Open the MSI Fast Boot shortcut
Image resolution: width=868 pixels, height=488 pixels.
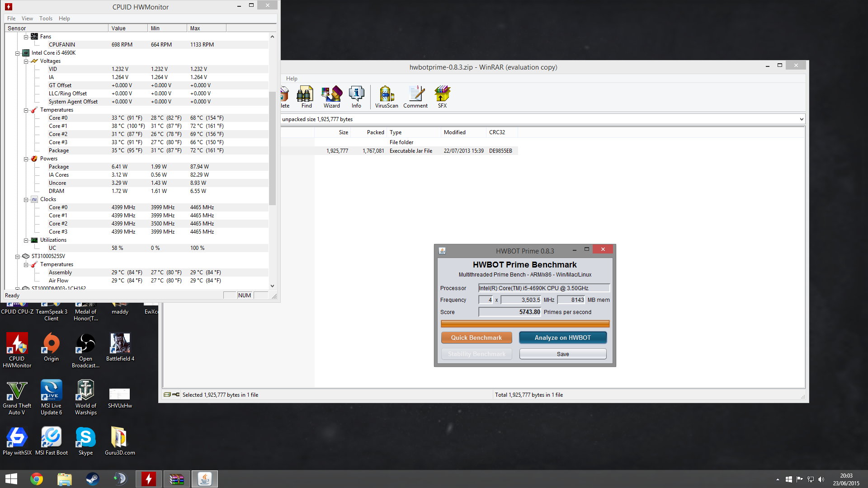tap(51, 441)
